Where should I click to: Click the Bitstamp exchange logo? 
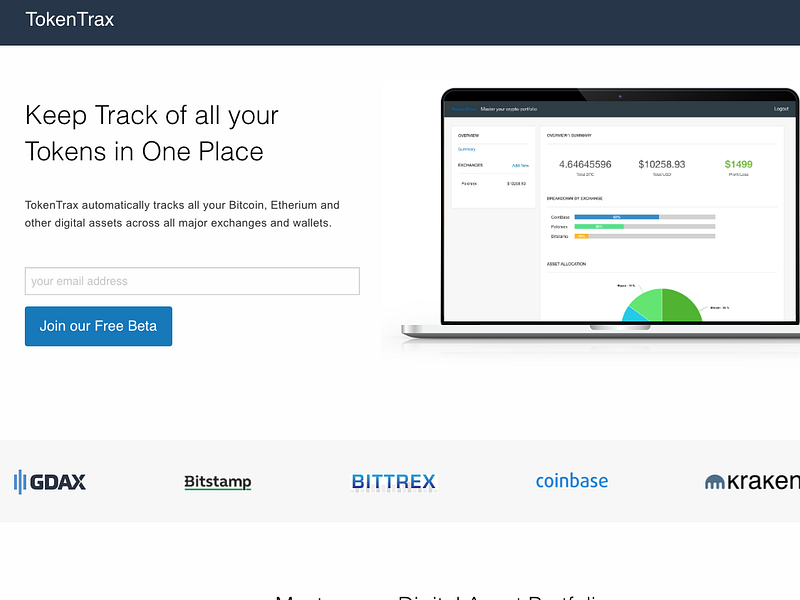(218, 482)
